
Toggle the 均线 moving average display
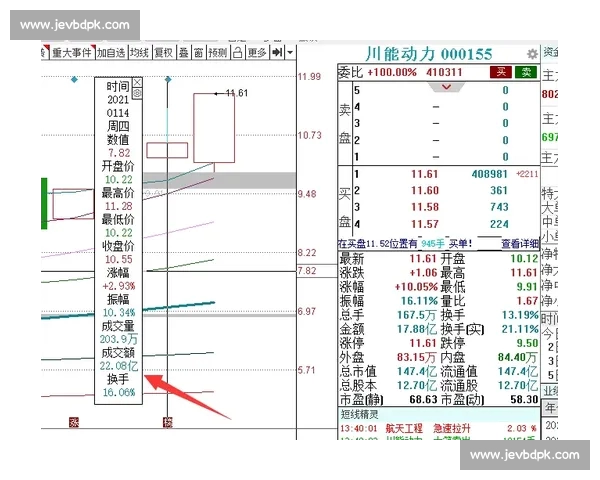click(139, 52)
